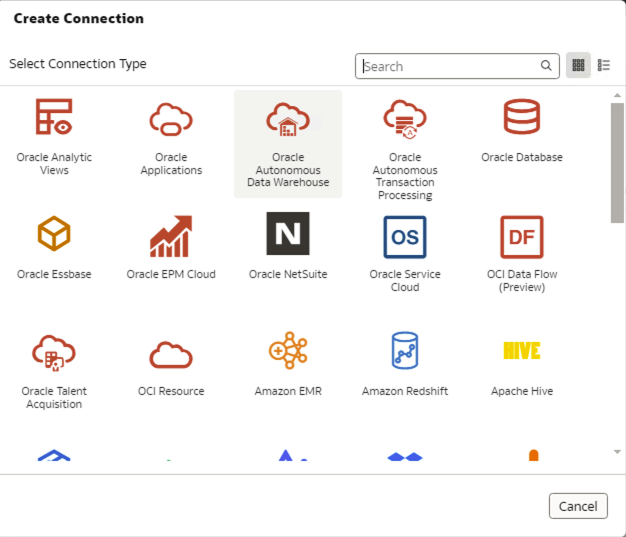Pick the Amazon EMR connection icon
This screenshot has height=537, width=626.
click(288, 351)
